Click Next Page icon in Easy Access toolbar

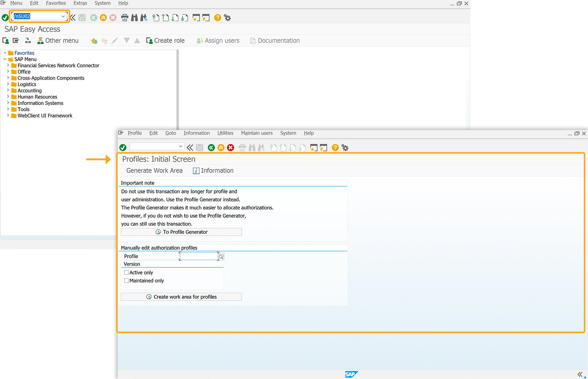(x=175, y=18)
